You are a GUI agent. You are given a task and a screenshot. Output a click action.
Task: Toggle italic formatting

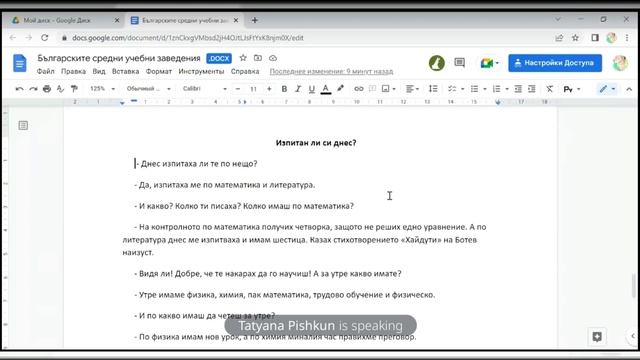[298, 89]
